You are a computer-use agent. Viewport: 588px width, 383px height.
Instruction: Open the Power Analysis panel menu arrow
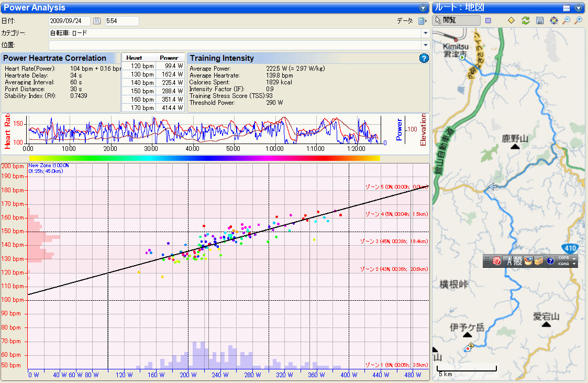click(x=423, y=8)
